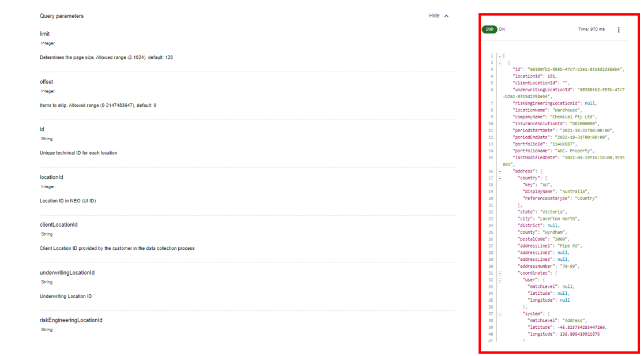Collapse the root JSON array on line 1

point(499,56)
